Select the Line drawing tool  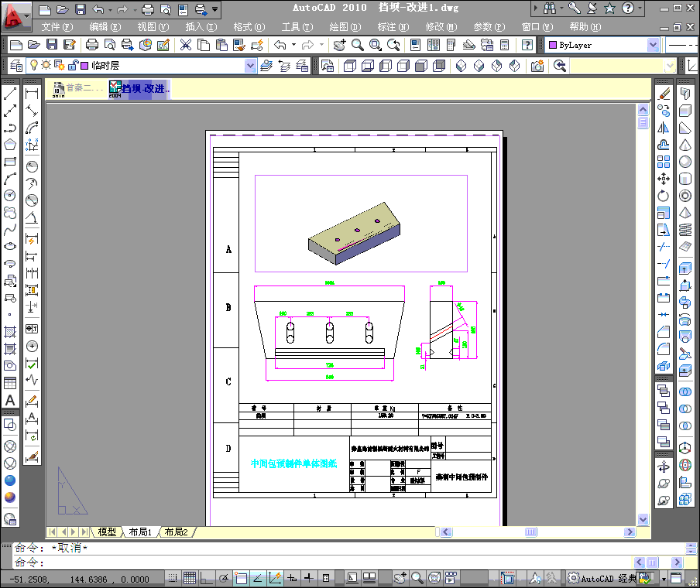[10, 94]
